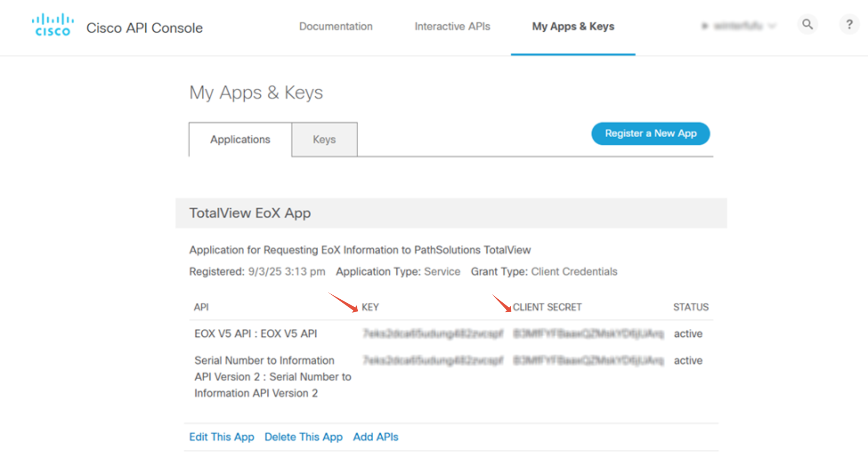Image resolution: width=868 pixels, height=474 pixels.
Task: Switch to the Applications tab
Action: click(x=240, y=139)
